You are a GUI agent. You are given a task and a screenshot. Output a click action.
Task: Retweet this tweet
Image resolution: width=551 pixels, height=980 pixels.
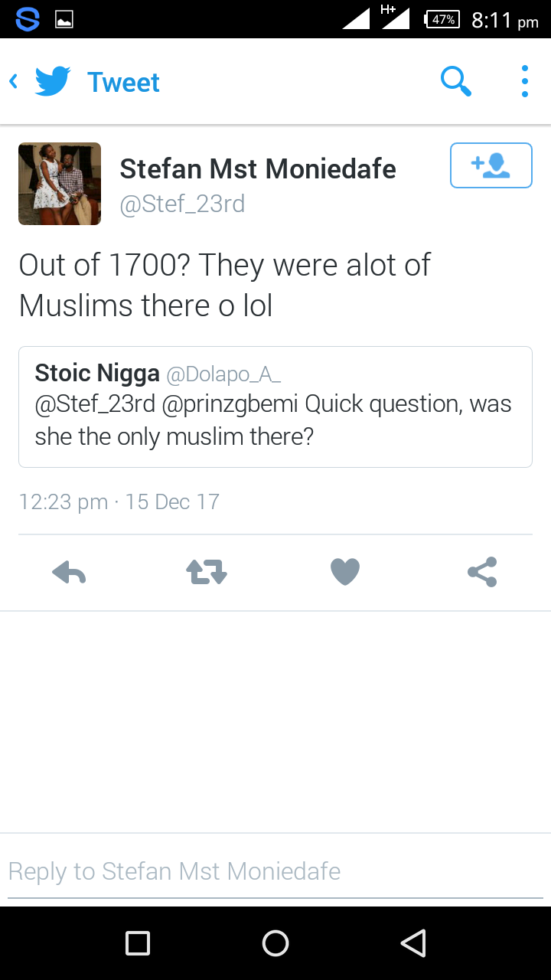pyautogui.click(x=207, y=572)
